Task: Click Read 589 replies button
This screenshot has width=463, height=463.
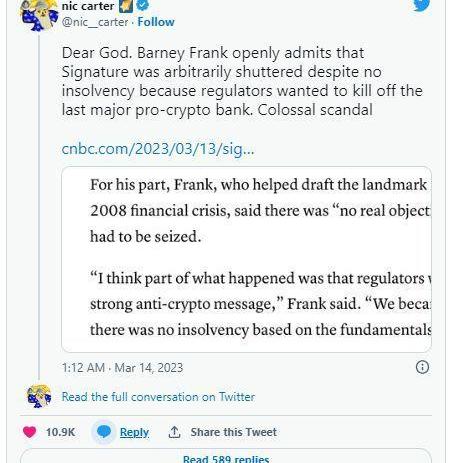Action: (226, 456)
